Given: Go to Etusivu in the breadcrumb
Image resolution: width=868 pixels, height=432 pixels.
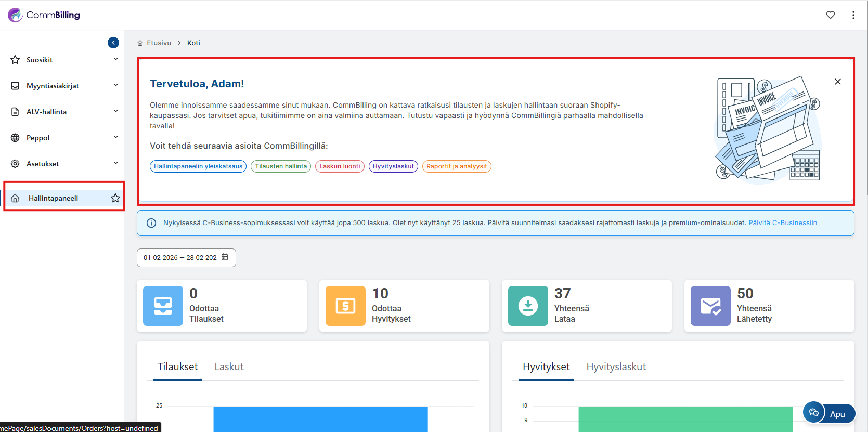Looking at the screenshot, I should 159,43.
